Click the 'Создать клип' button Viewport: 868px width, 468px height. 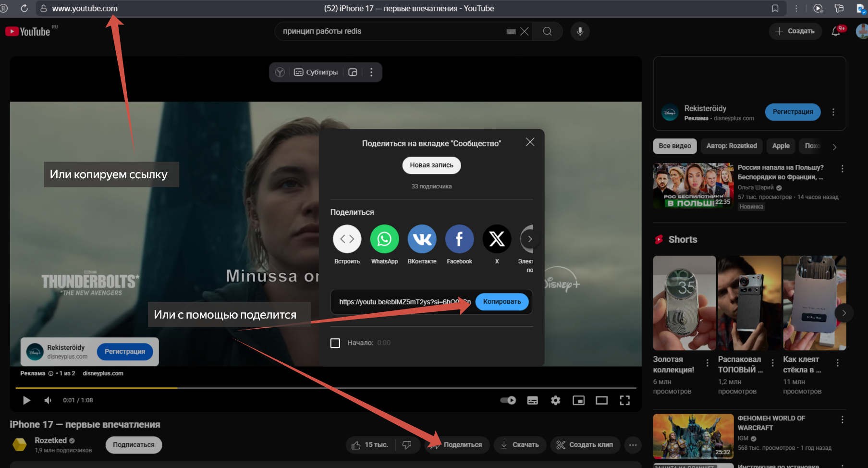(585, 445)
